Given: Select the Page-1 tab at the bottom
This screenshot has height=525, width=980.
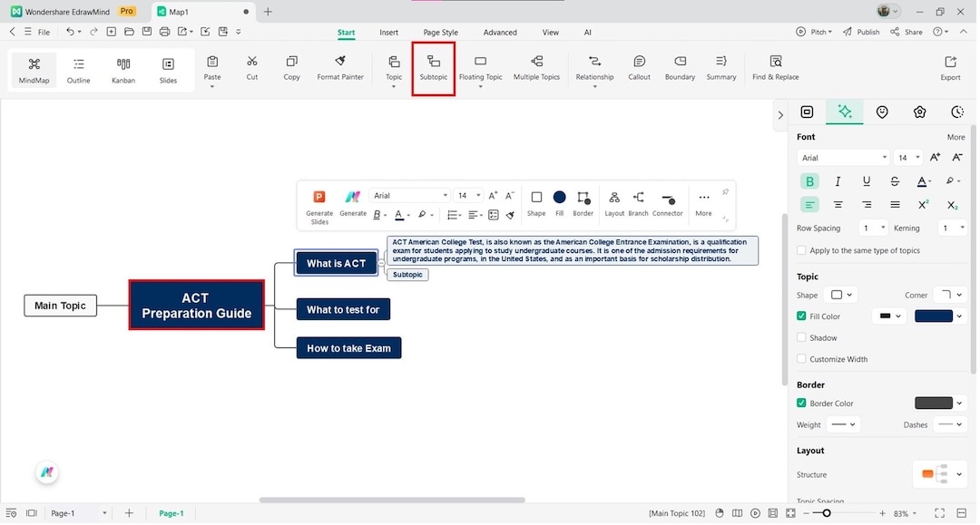Looking at the screenshot, I should 171,513.
